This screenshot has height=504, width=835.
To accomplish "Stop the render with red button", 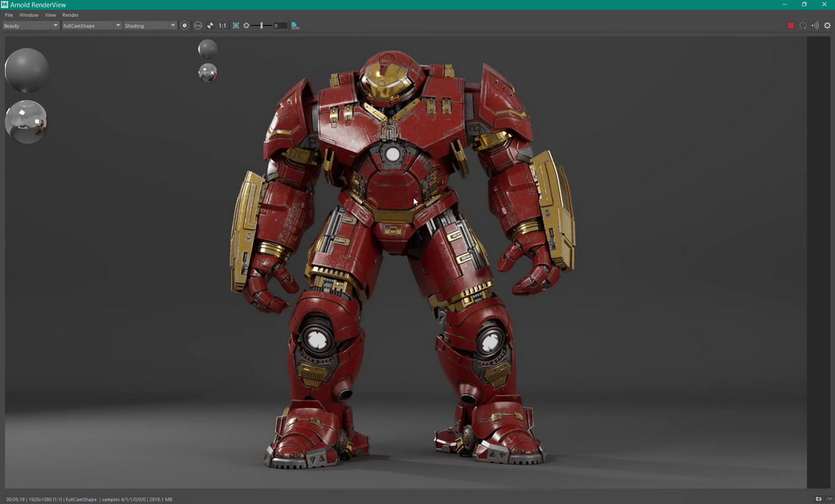I will click(791, 26).
